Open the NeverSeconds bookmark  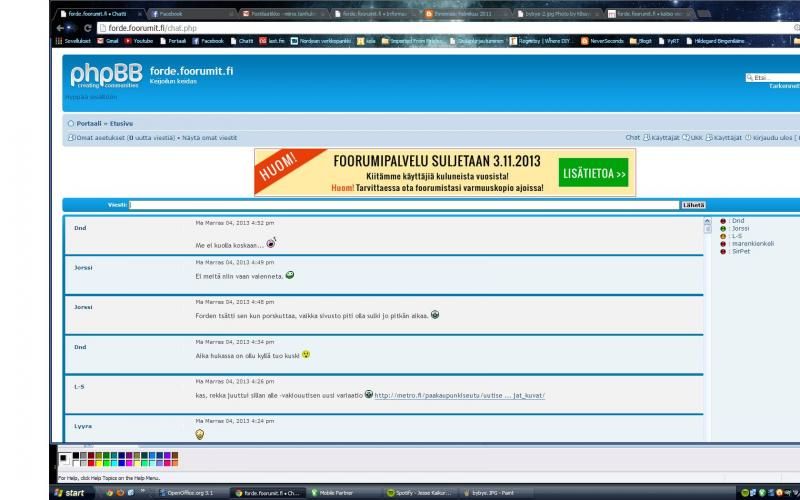click(602, 41)
